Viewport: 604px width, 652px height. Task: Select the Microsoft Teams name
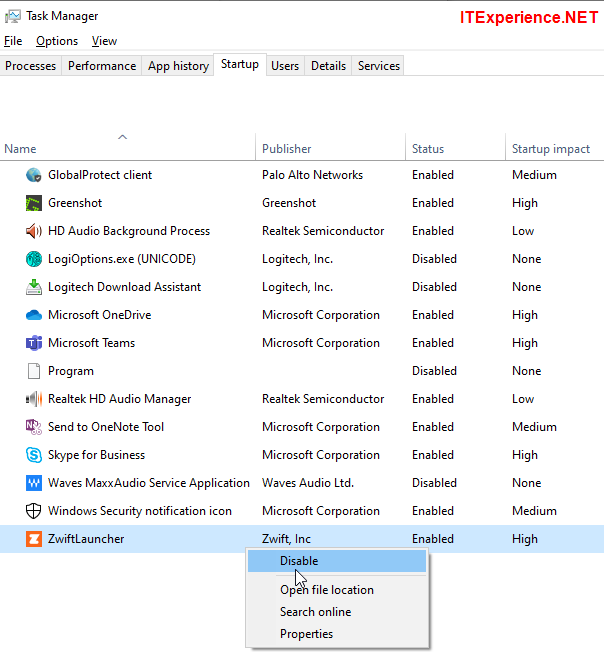pyautogui.click(x=91, y=343)
